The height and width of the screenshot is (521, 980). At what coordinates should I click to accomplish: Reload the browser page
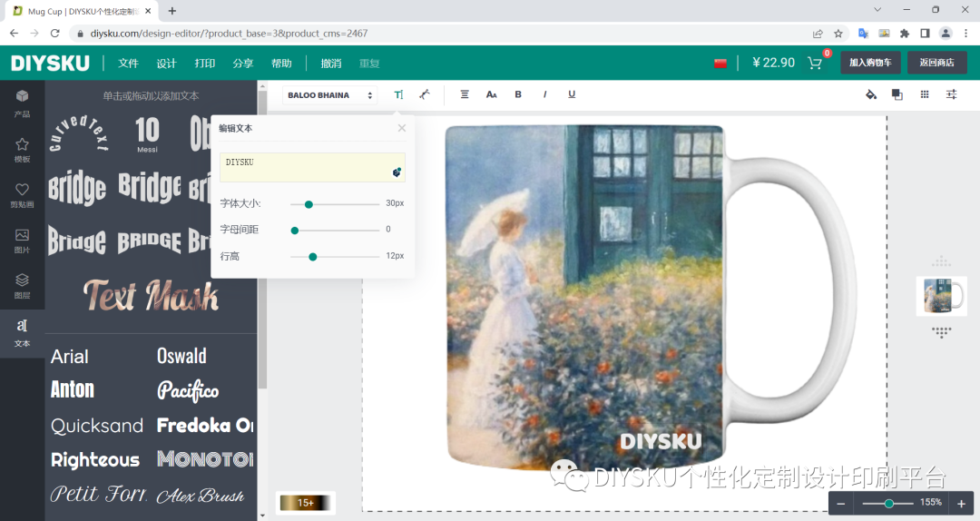(55, 34)
